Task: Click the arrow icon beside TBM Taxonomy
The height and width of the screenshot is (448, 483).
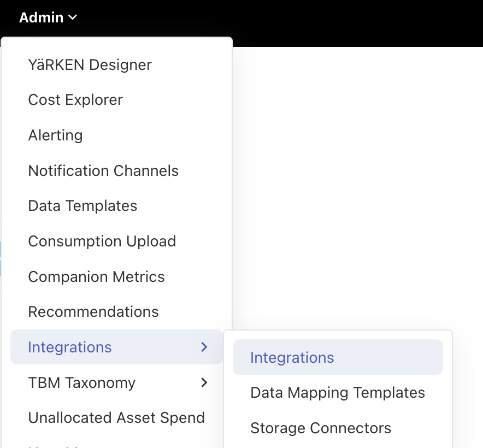Action: (x=204, y=382)
